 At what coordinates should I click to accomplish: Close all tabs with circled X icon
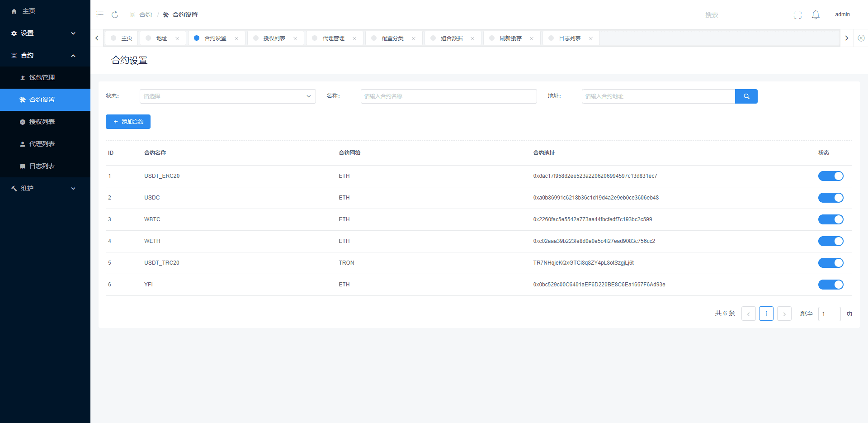[861, 38]
